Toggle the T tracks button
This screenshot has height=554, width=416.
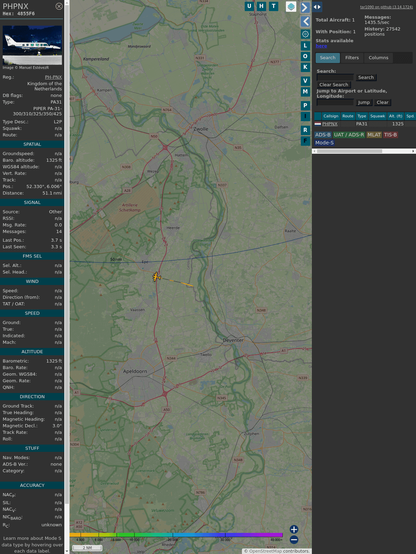tap(273, 6)
